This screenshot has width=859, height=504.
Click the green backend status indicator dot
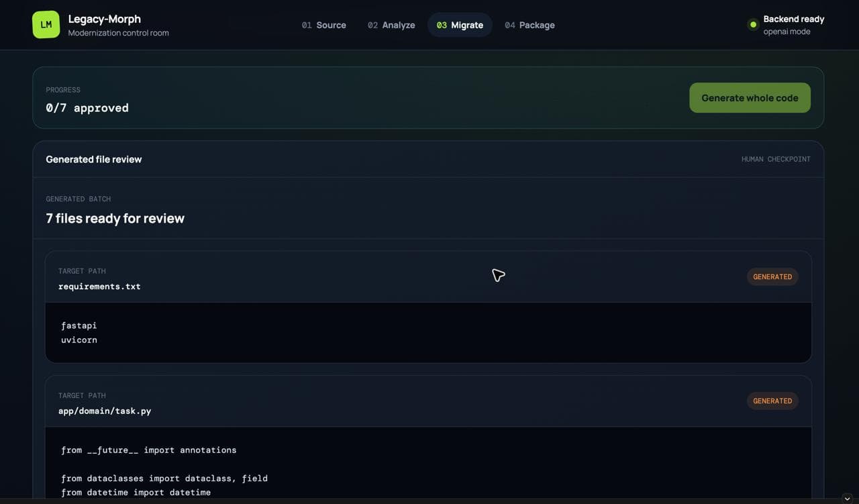[753, 25]
